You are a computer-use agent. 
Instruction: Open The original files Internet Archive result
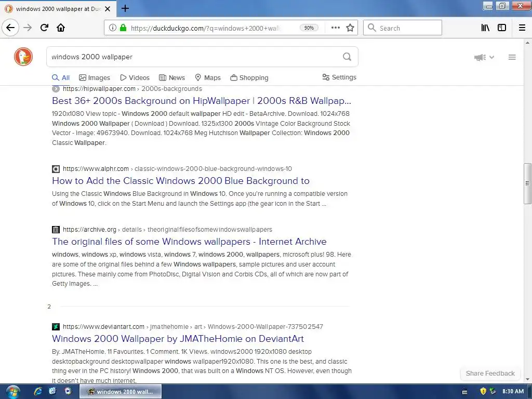tap(189, 242)
